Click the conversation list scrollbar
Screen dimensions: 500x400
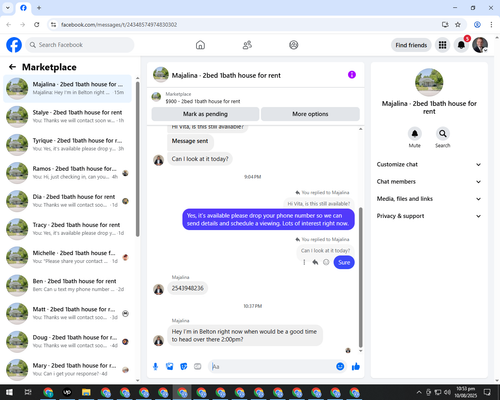(x=137, y=159)
